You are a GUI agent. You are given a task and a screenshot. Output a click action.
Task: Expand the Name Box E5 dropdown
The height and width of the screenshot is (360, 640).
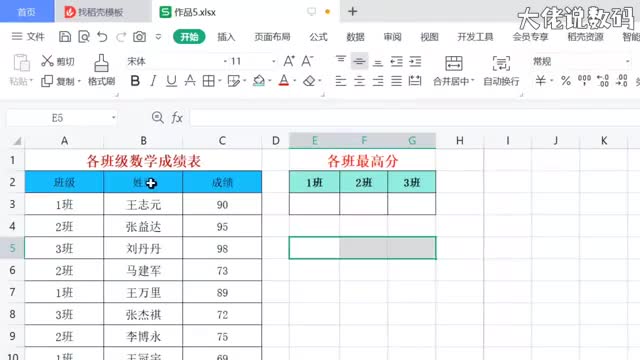pos(113,118)
